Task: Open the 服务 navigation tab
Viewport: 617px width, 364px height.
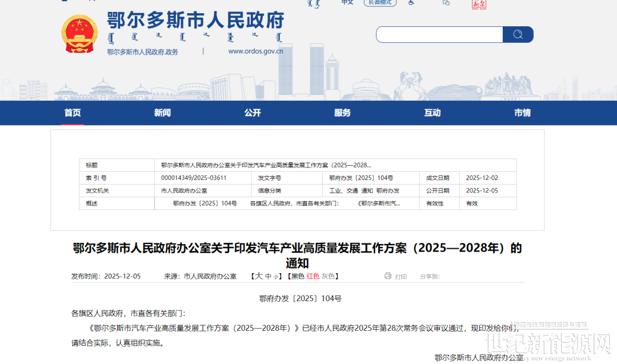Action: (342, 113)
